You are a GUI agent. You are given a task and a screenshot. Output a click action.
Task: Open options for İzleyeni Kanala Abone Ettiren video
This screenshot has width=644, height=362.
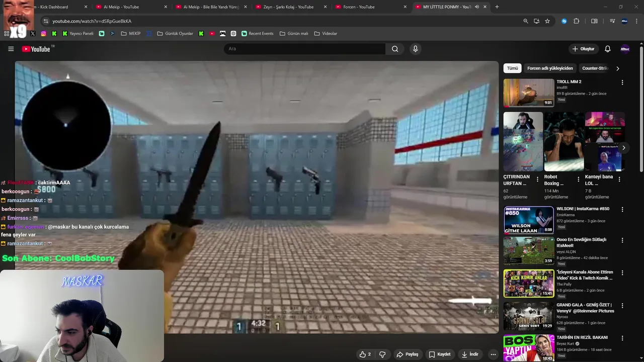click(622, 273)
